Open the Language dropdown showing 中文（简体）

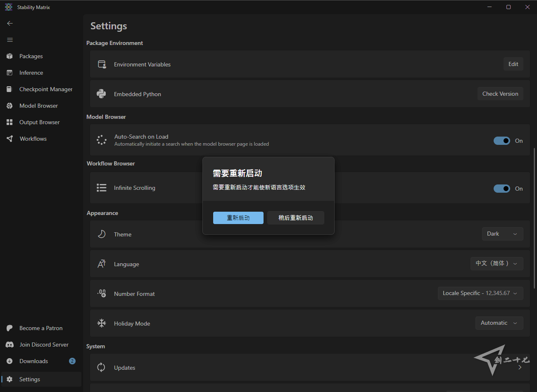497,264
